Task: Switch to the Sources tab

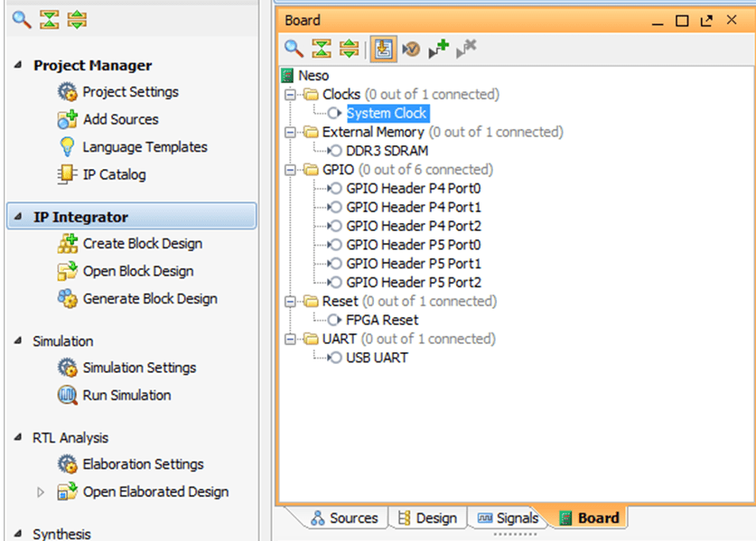Action: pyautogui.click(x=343, y=518)
